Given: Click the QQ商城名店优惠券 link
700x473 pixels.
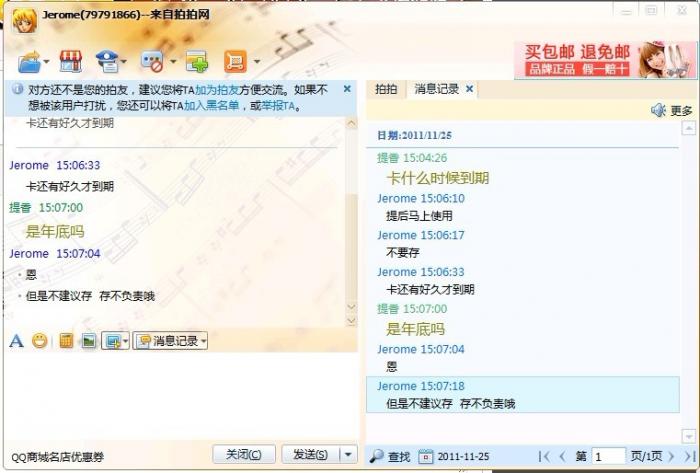Looking at the screenshot, I should (x=58, y=457).
